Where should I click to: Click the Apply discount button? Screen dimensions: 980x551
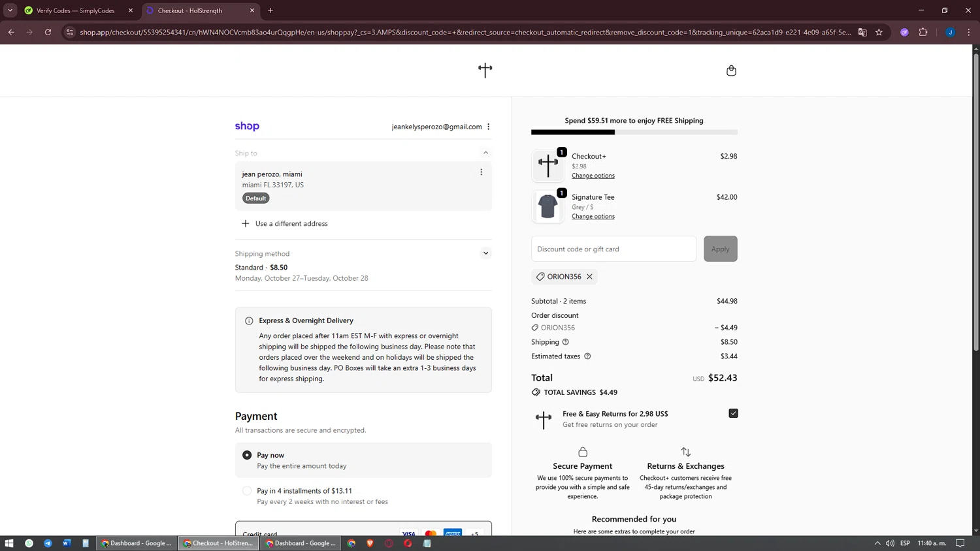720,249
